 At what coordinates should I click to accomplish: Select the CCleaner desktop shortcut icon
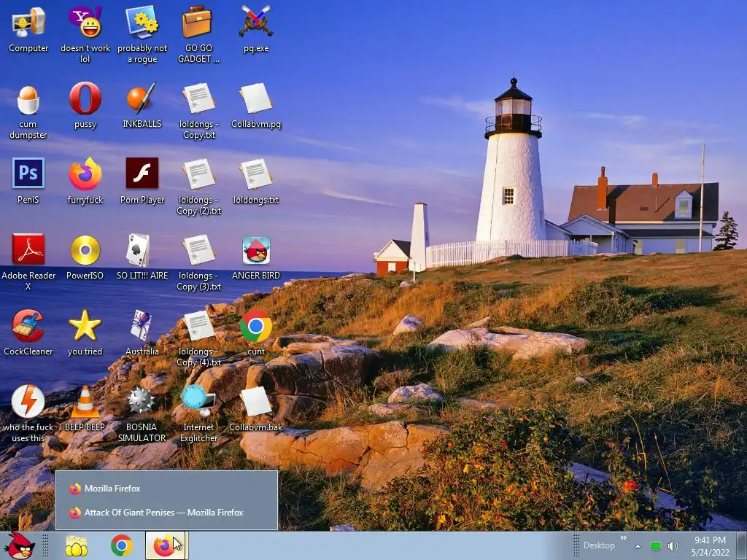click(x=28, y=332)
